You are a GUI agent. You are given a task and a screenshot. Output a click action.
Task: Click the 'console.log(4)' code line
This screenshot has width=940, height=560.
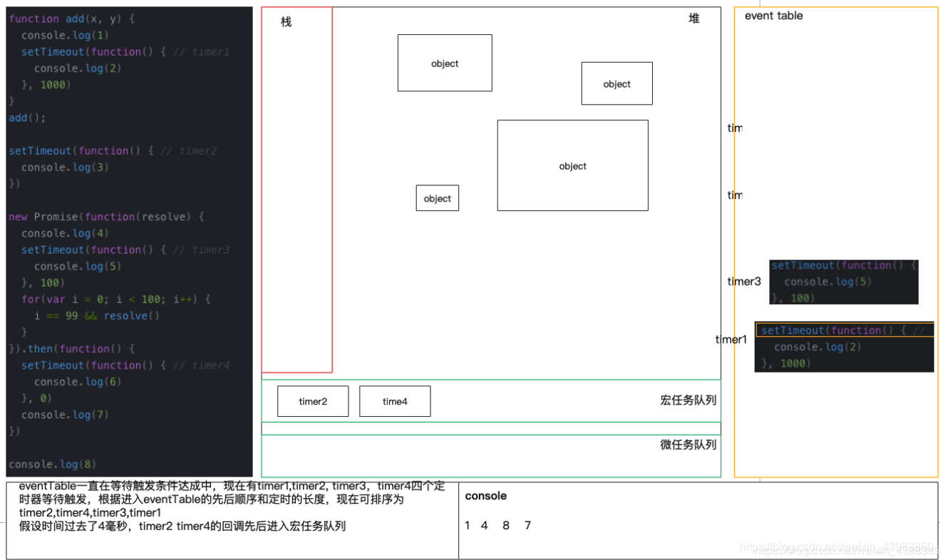(65, 233)
